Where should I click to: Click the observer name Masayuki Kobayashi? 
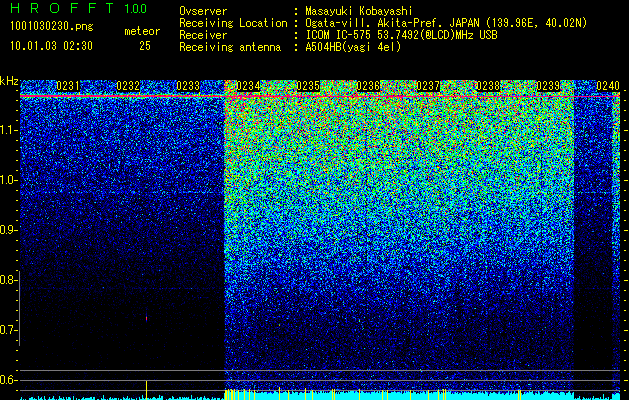pos(359,11)
